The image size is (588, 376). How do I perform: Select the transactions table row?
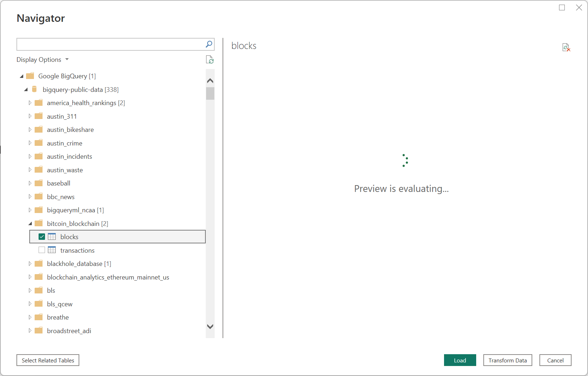coord(118,250)
